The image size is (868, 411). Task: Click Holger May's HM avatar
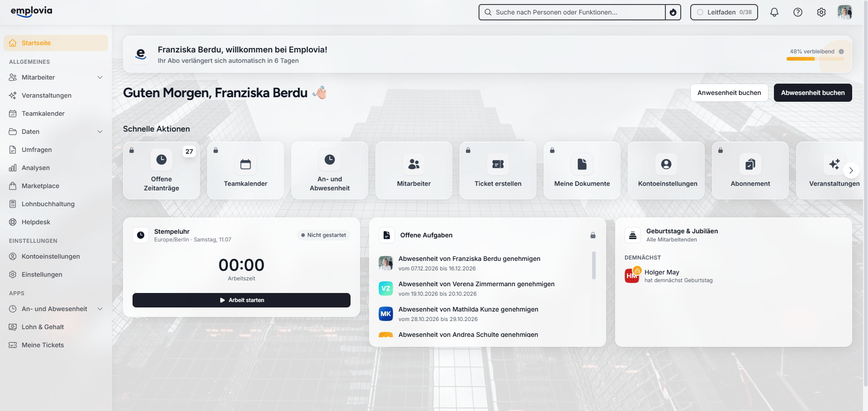(x=632, y=276)
